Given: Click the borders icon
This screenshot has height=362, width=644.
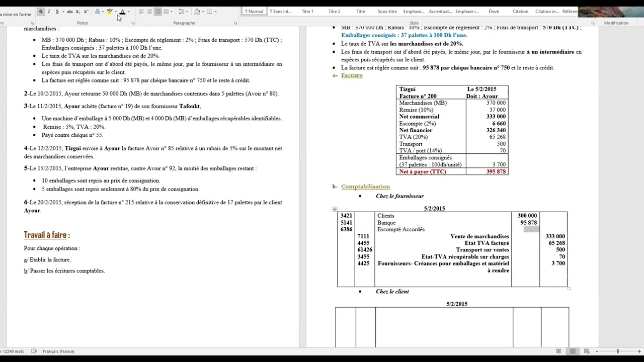Looking at the screenshot, I should click(209, 12).
